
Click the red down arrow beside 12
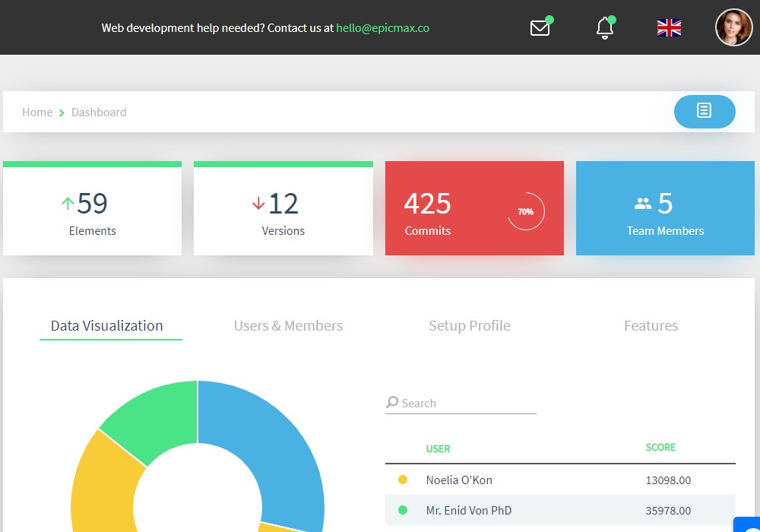pos(258,203)
